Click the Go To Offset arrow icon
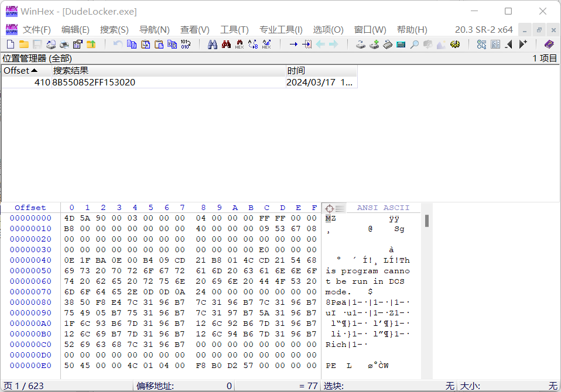This screenshot has width=561, height=392. [293, 44]
